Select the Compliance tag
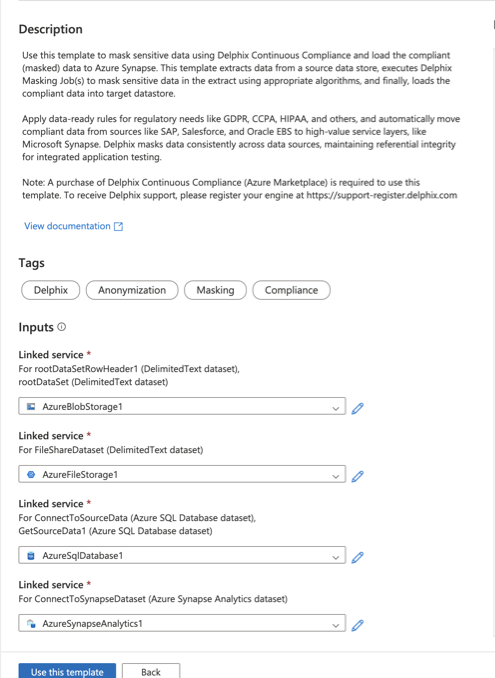The height and width of the screenshot is (678, 495). [291, 290]
